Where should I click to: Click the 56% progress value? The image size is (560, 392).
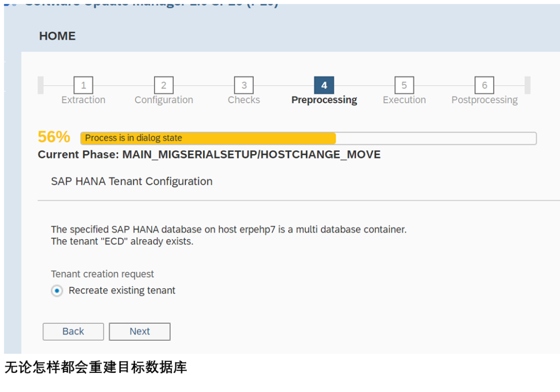[54, 137]
